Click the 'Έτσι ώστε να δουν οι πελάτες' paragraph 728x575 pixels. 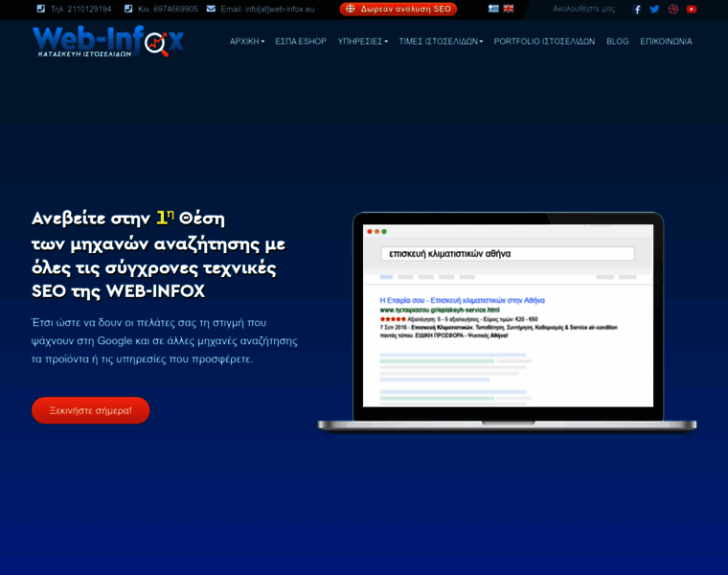point(165,340)
